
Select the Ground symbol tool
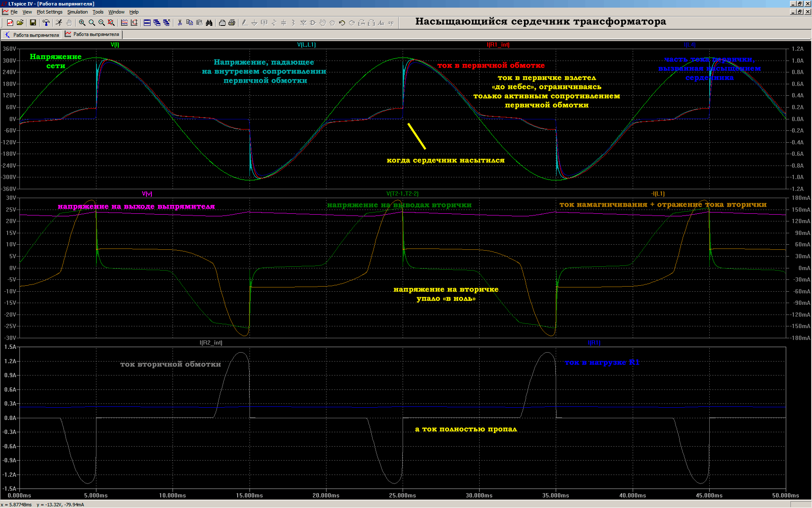pos(255,23)
